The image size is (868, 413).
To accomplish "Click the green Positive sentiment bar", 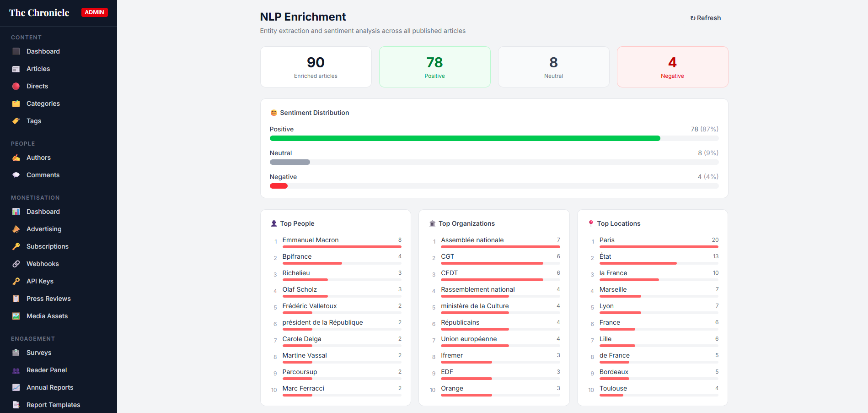I will coord(465,138).
